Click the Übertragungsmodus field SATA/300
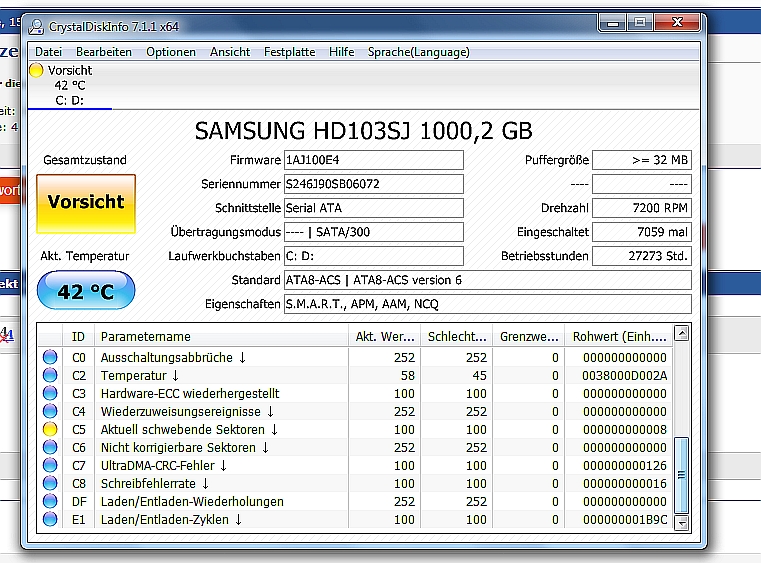The height and width of the screenshot is (563, 761). [x=374, y=232]
